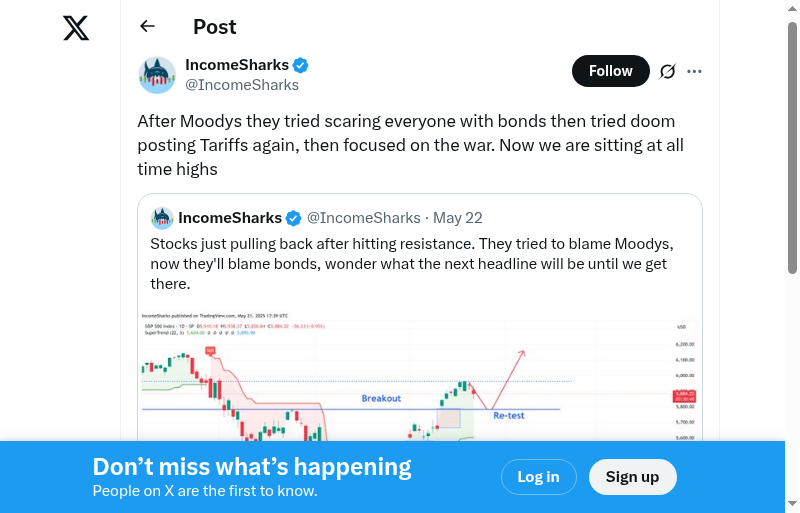Click the scrollbar down arrow

tap(793, 504)
